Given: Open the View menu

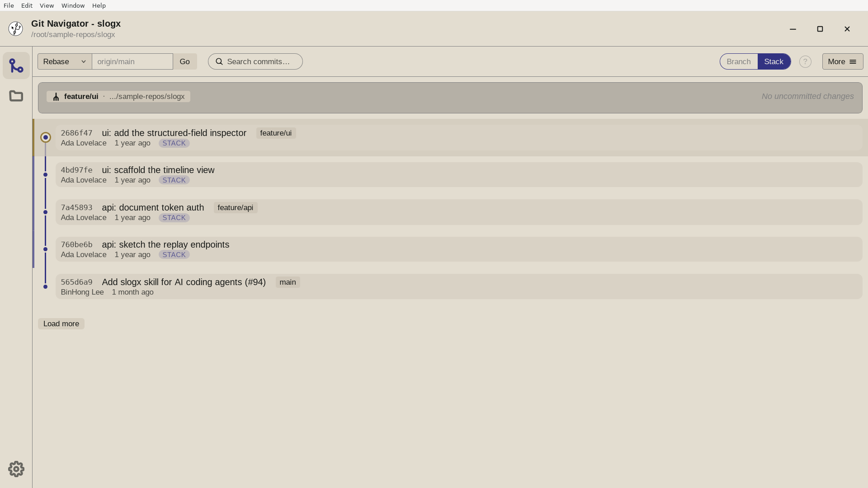Looking at the screenshot, I should click(x=47, y=5).
